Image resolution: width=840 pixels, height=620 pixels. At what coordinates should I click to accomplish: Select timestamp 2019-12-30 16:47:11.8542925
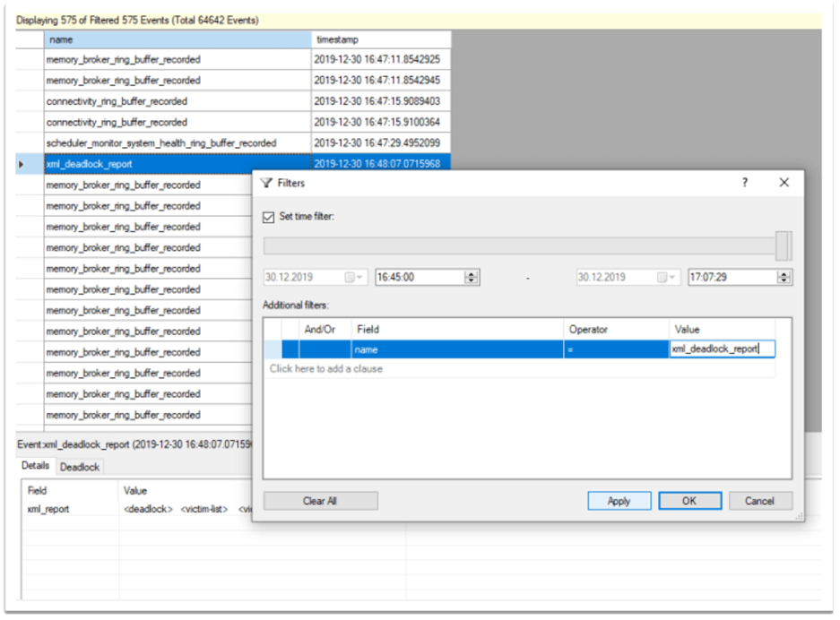point(380,59)
